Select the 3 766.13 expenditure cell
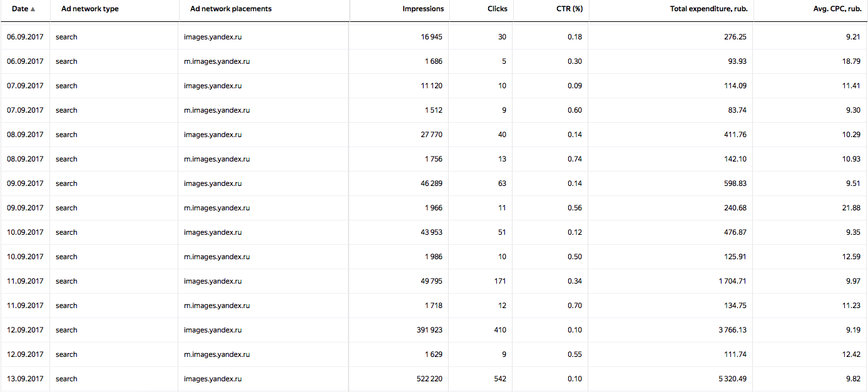The width and height of the screenshot is (868, 392). 732,330
